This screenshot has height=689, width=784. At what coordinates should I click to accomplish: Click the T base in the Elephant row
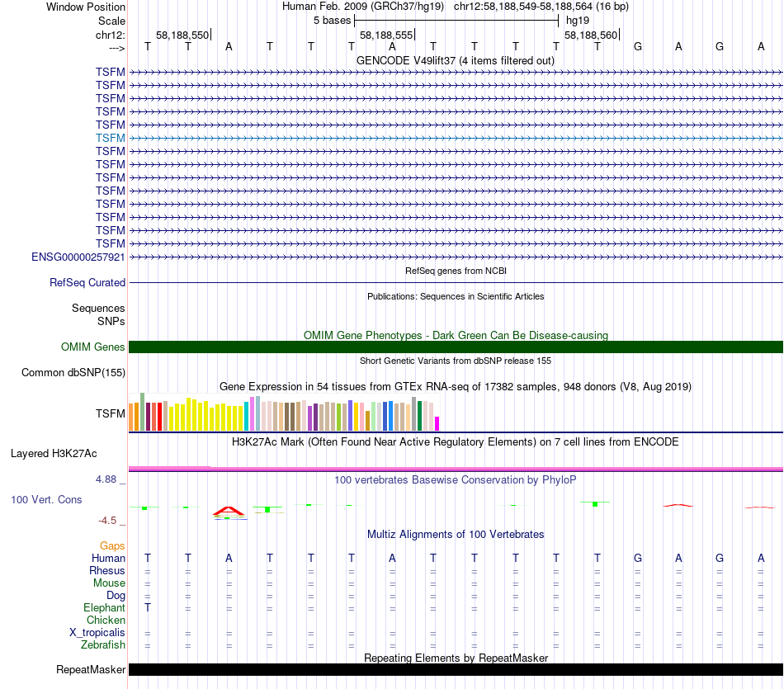[x=148, y=607]
